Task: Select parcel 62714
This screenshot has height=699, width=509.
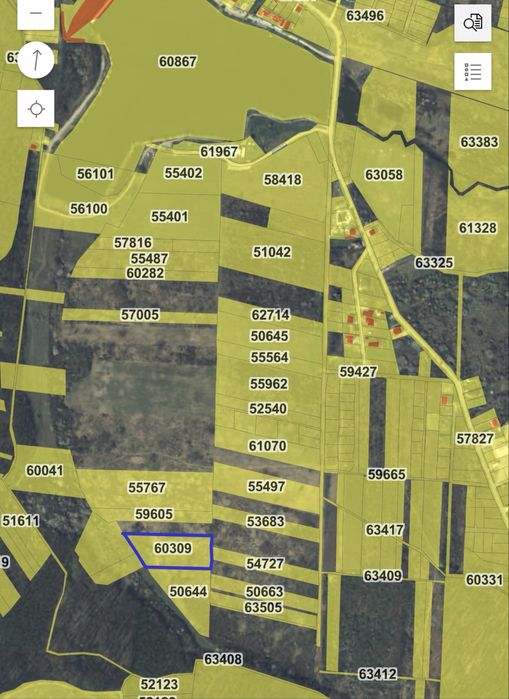Action: (271, 315)
